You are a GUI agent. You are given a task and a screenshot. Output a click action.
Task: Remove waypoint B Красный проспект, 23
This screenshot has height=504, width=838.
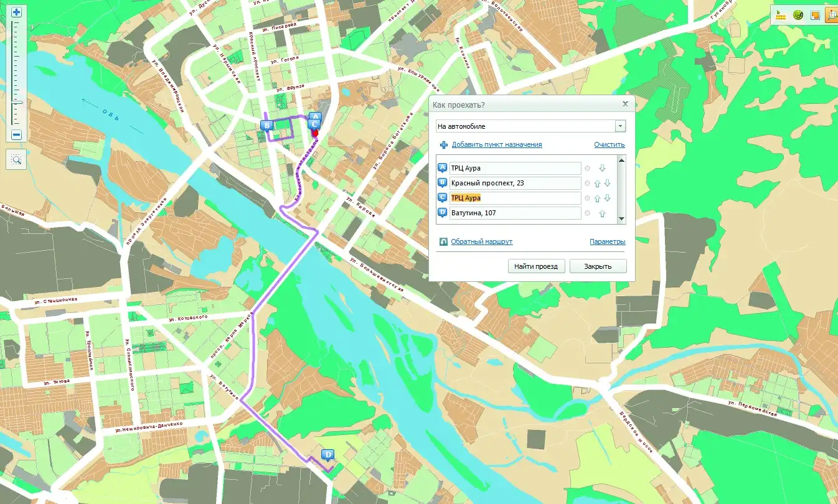pos(587,183)
